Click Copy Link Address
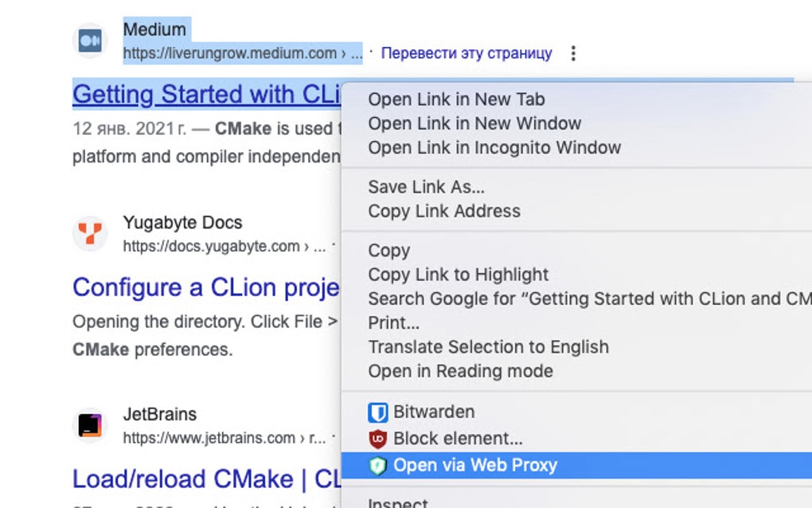Viewport: 812px width, 508px height. pyautogui.click(x=444, y=211)
